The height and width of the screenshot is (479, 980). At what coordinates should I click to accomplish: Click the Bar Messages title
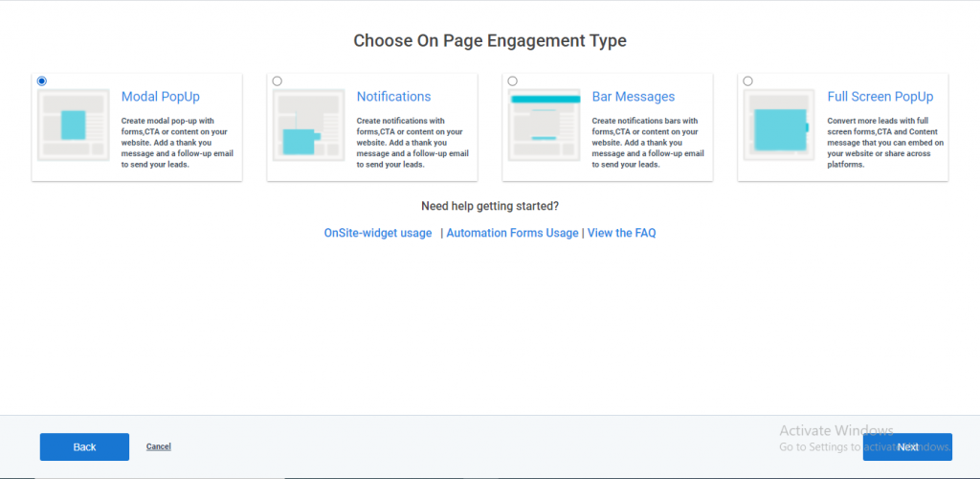click(x=634, y=97)
